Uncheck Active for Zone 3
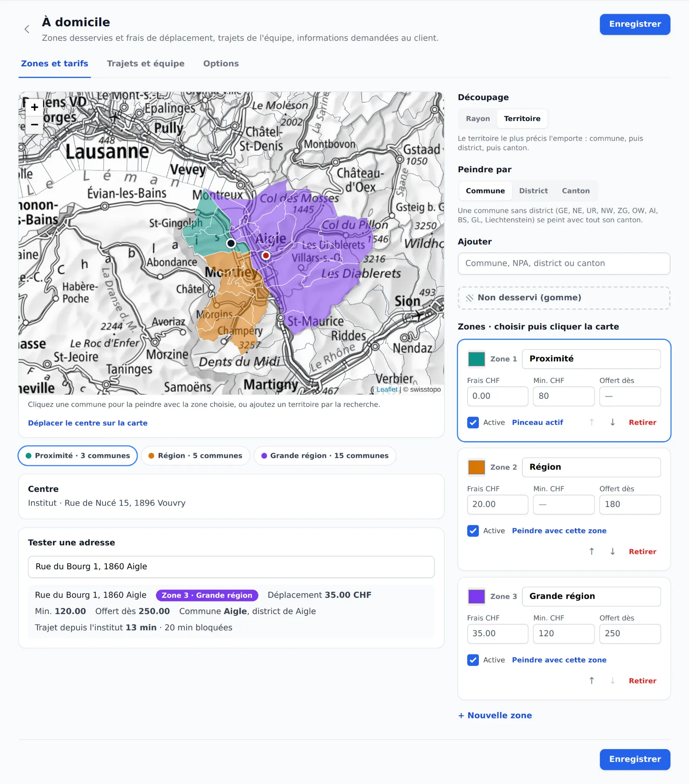This screenshot has width=689, height=784. [x=473, y=660]
